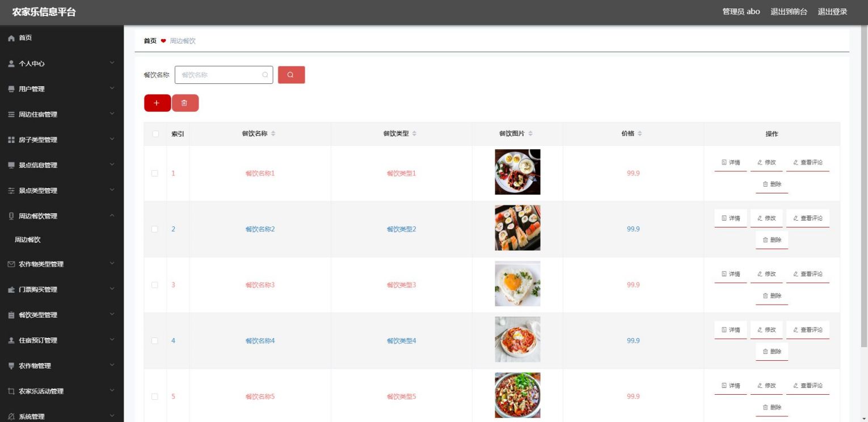Expand the 农家乐活动管理 chevron
This screenshot has height=422, width=868.
112,391
